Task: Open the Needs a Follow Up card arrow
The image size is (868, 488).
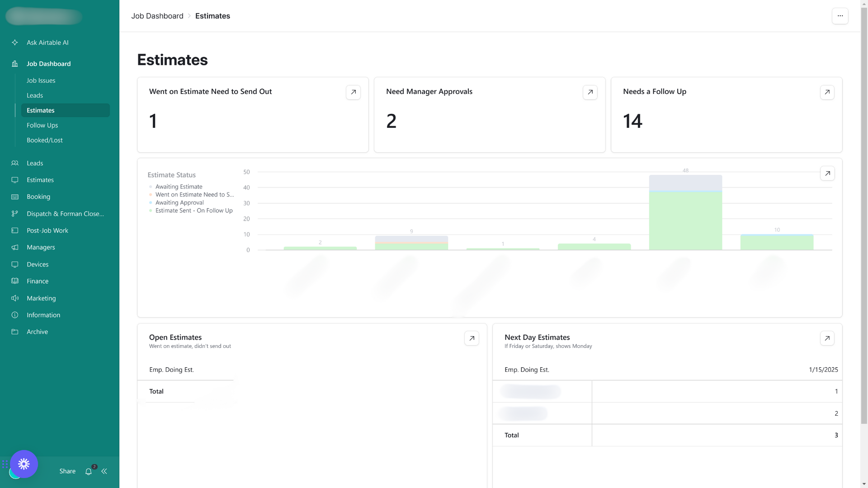Action: tap(827, 92)
